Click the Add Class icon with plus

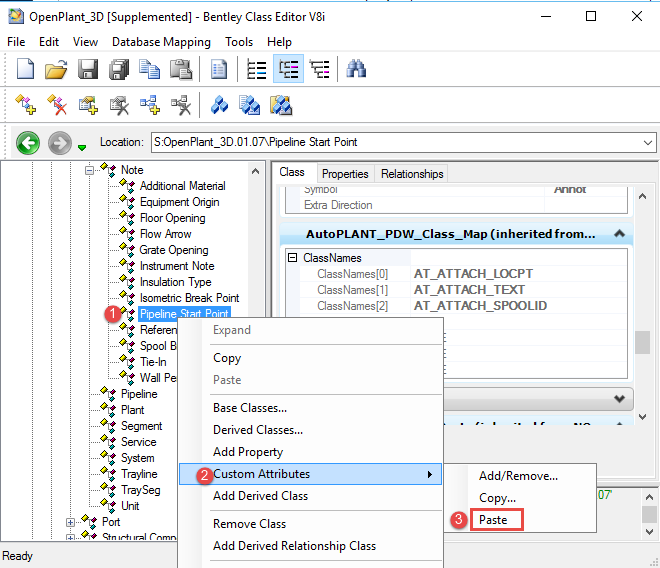[x=25, y=104]
